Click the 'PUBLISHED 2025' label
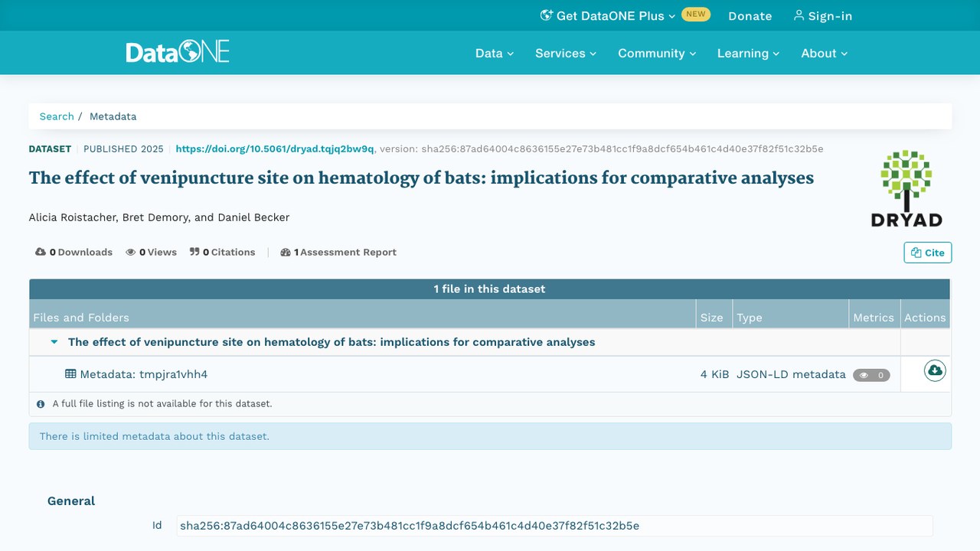 tap(123, 148)
